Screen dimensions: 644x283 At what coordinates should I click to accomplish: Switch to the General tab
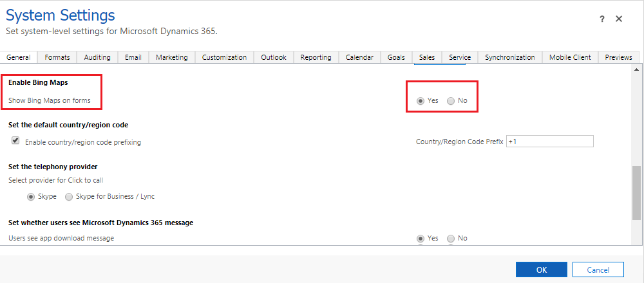19,57
